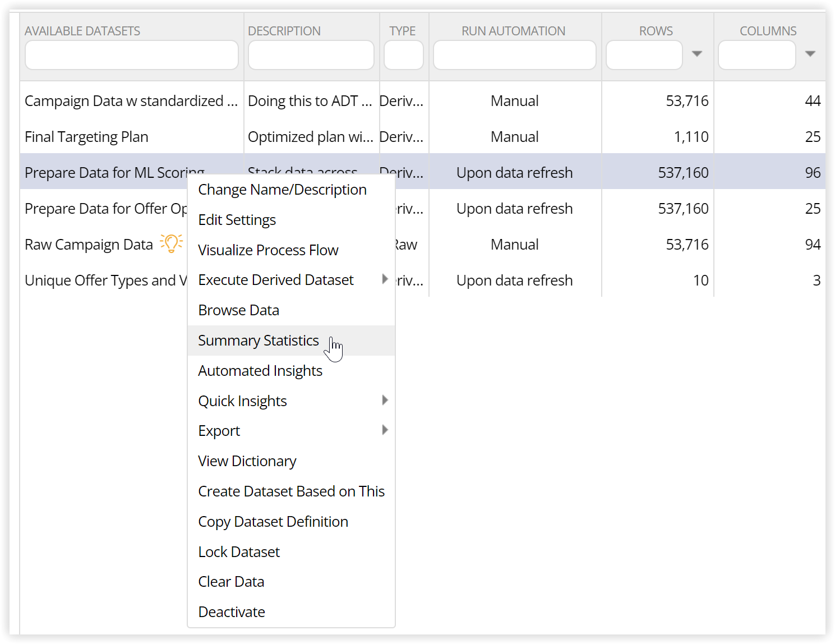Click the COLUMNS column header label
The height and width of the screenshot is (644, 835).
[768, 31]
